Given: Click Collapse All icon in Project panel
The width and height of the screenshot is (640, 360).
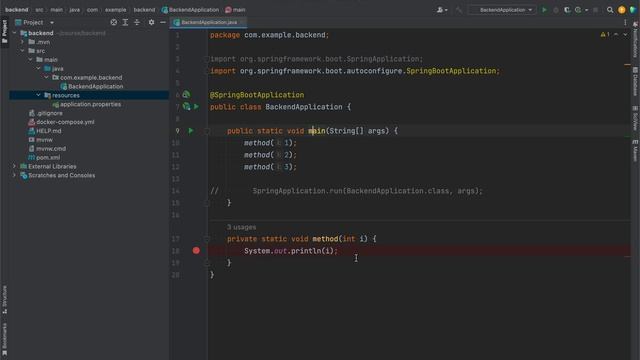Looking at the screenshot, I should [137, 22].
